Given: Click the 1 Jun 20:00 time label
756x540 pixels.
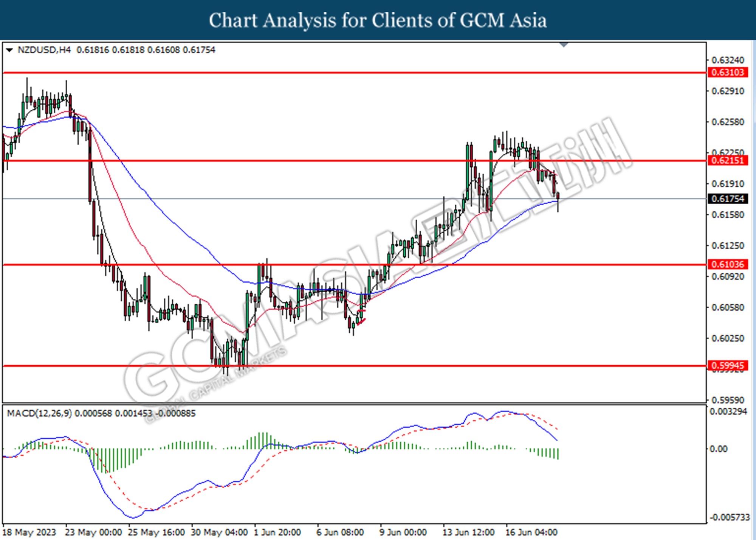Looking at the screenshot, I should click(x=277, y=532).
